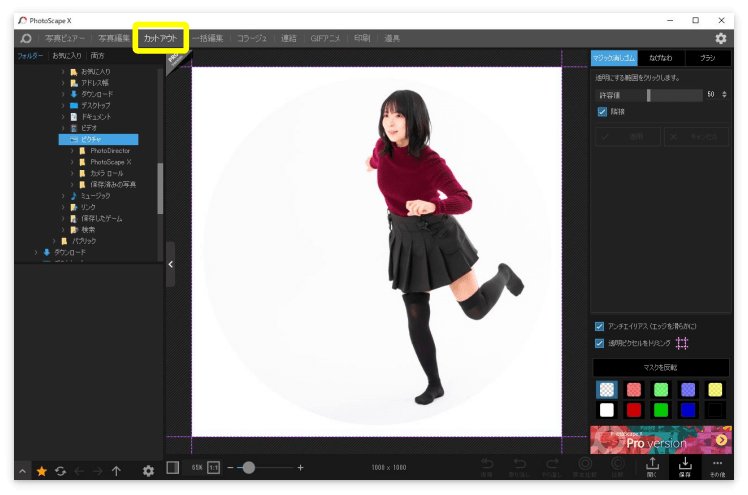Screen dimensions: 748x495
Task: Switch to the 写真編集 tab
Action: (114, 38)
